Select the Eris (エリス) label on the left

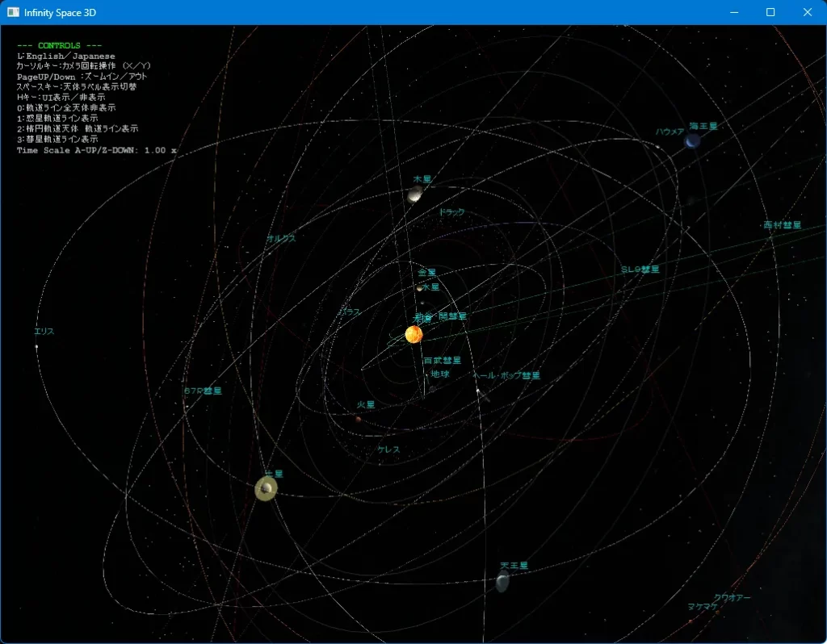pyautogui.click(x=44, y=330)
